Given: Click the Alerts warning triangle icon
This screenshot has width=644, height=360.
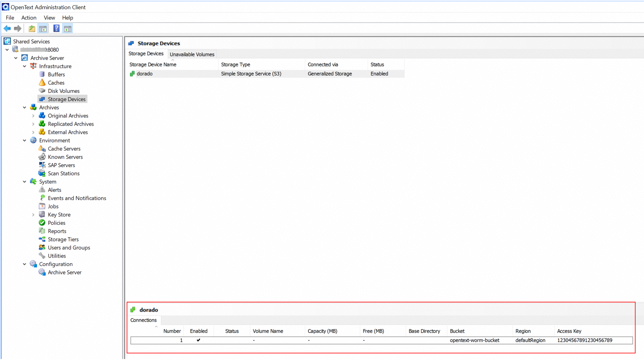Looking at the screenshot, I should point(42,190).
